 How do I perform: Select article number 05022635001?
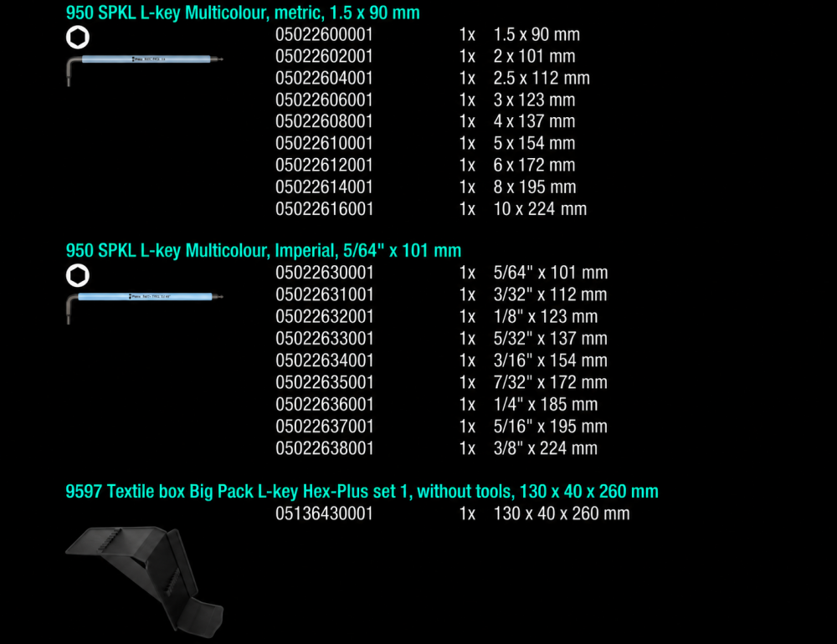[x=324, y=382]
